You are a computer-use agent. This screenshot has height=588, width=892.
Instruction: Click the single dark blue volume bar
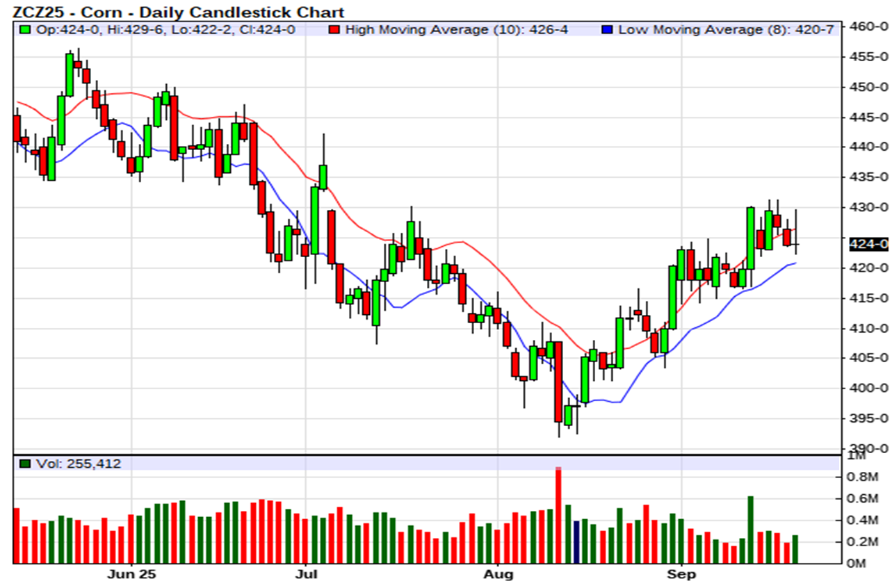pos(576,541)
